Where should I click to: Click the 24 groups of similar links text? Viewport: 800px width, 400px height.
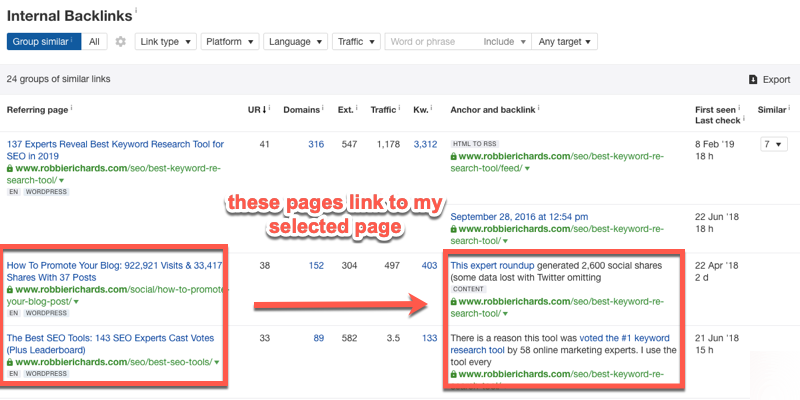tap(59, 80)
